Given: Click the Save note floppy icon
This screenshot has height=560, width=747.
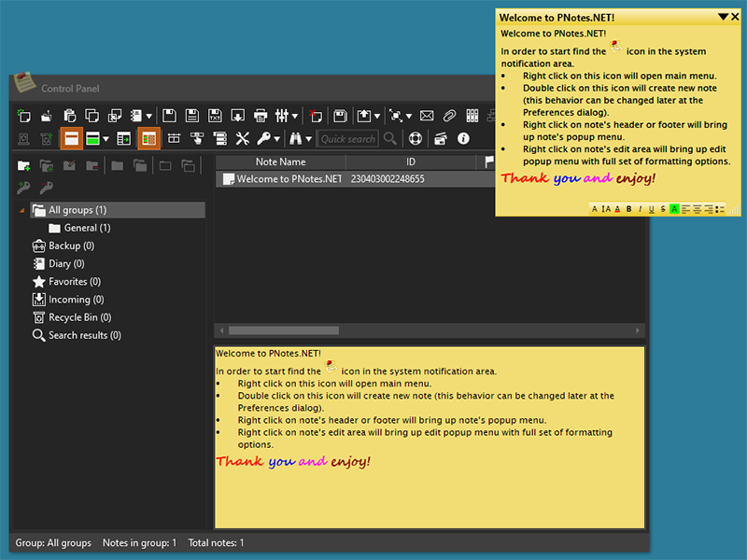Looking at the screenshot, I should [169, 116].
